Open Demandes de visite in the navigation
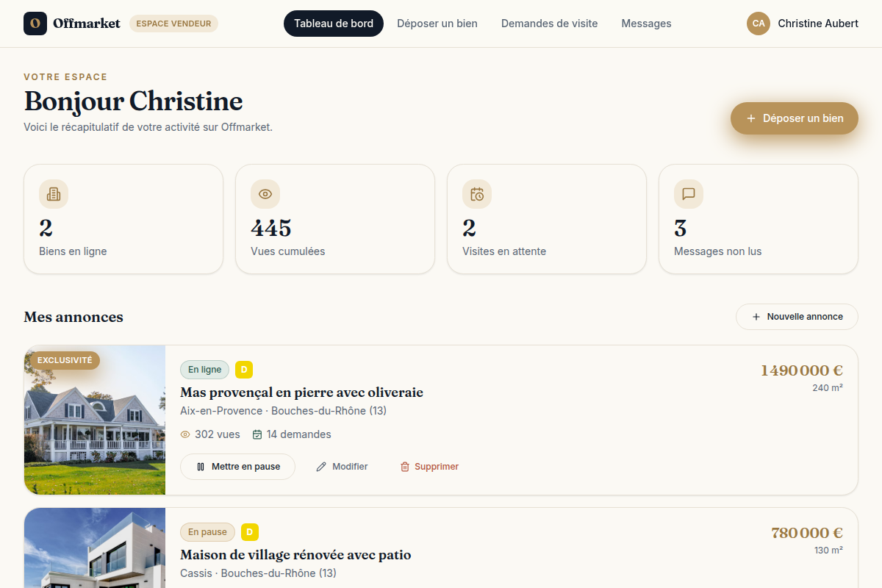This screenshot has height=588, width=882. [x=550, y=24]
